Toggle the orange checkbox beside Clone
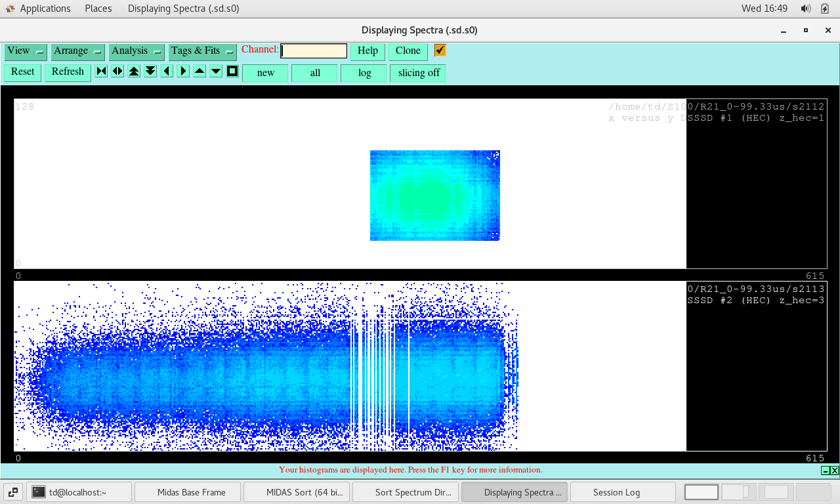The height and width of the screenshot is (504, 840). coord(440,51)
